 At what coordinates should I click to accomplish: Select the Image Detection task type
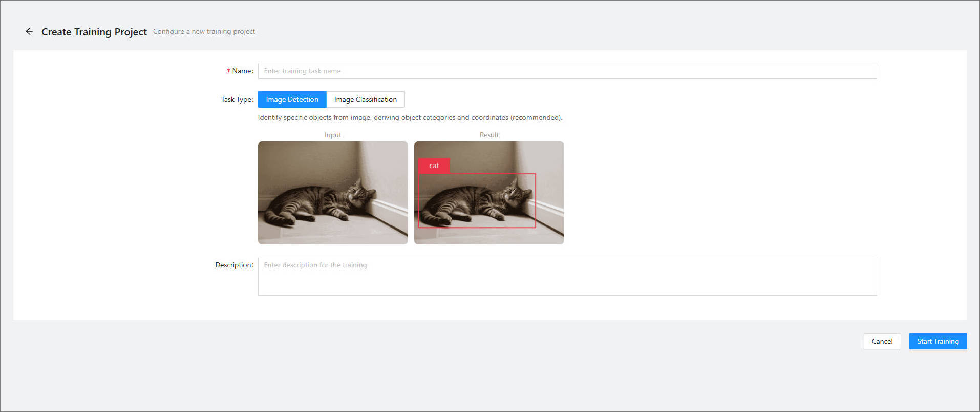[292, 99]
